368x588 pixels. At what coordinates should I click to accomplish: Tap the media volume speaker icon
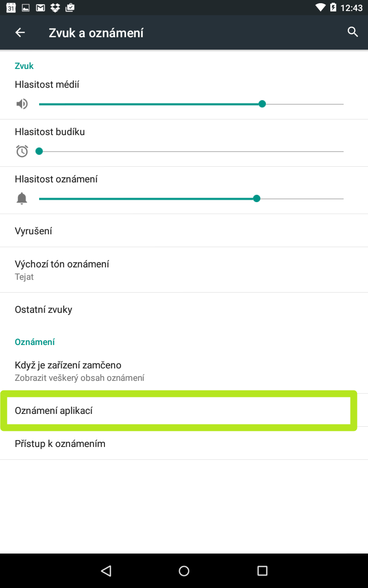22,104
